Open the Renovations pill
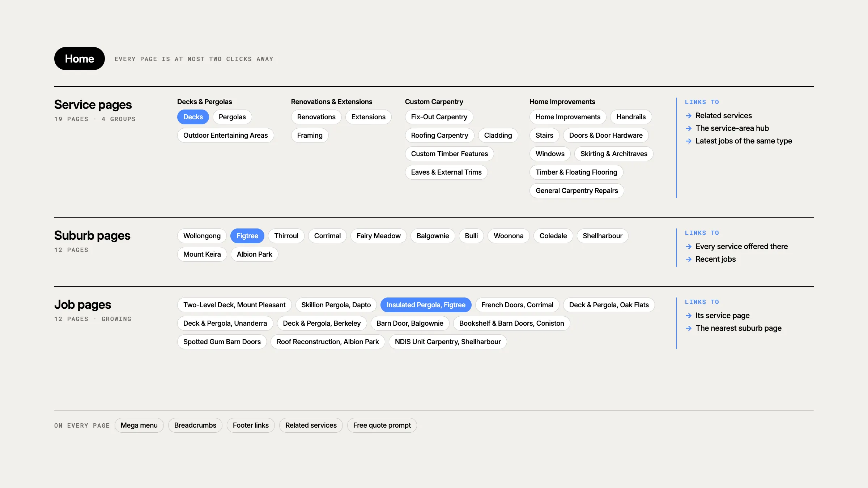868x488 pixels. [316, 117]
